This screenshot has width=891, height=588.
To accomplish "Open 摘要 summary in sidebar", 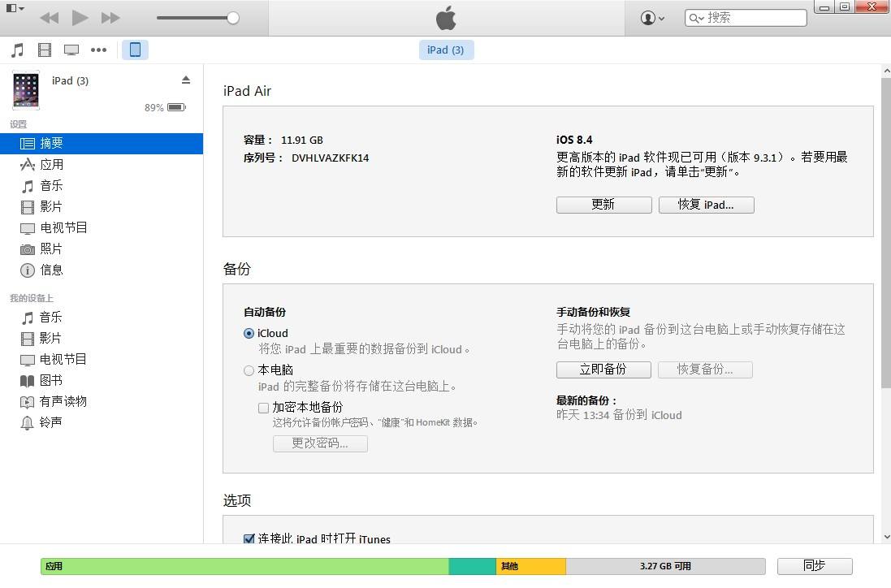I will click(102, 143).
